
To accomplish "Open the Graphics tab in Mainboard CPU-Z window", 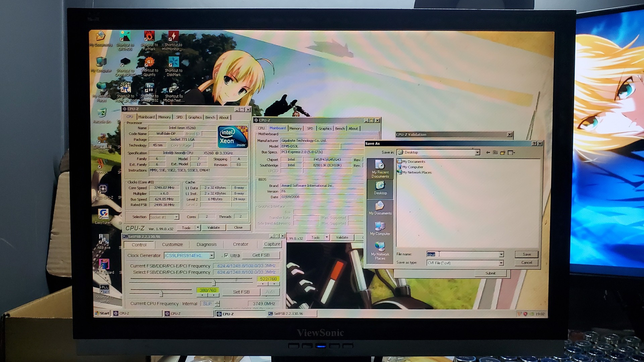I will click(x=325, y=128).
